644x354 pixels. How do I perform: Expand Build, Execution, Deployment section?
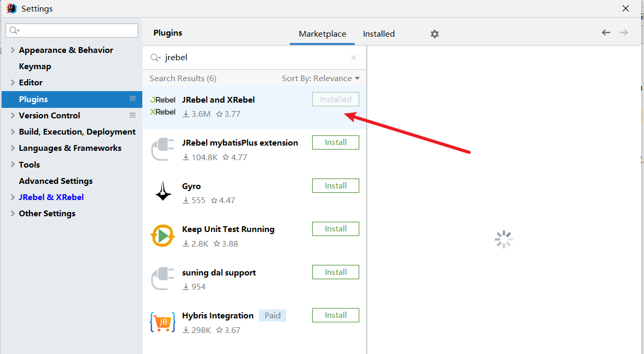click(x=13, y=132)
